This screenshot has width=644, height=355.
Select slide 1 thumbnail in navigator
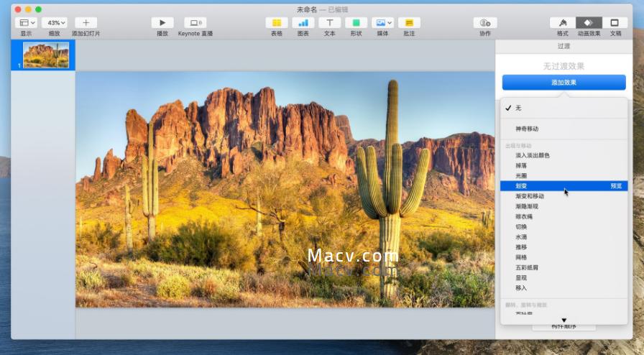point(46,55)
